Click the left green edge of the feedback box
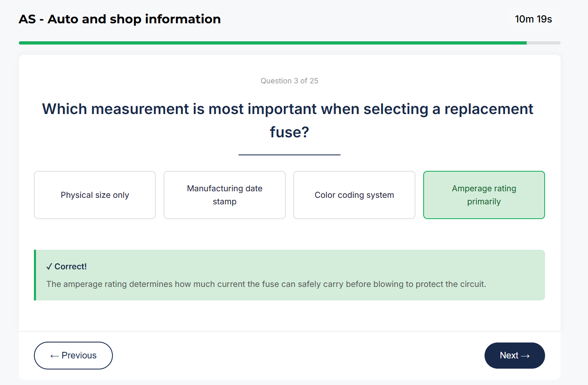Image resolution: width=588 pixels, height=385 pixels. (x=35, y=275)
